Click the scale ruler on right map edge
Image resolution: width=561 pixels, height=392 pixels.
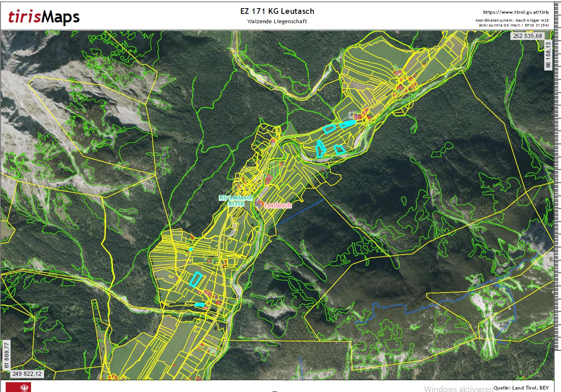pyautogui.click(x=557, y=204)
